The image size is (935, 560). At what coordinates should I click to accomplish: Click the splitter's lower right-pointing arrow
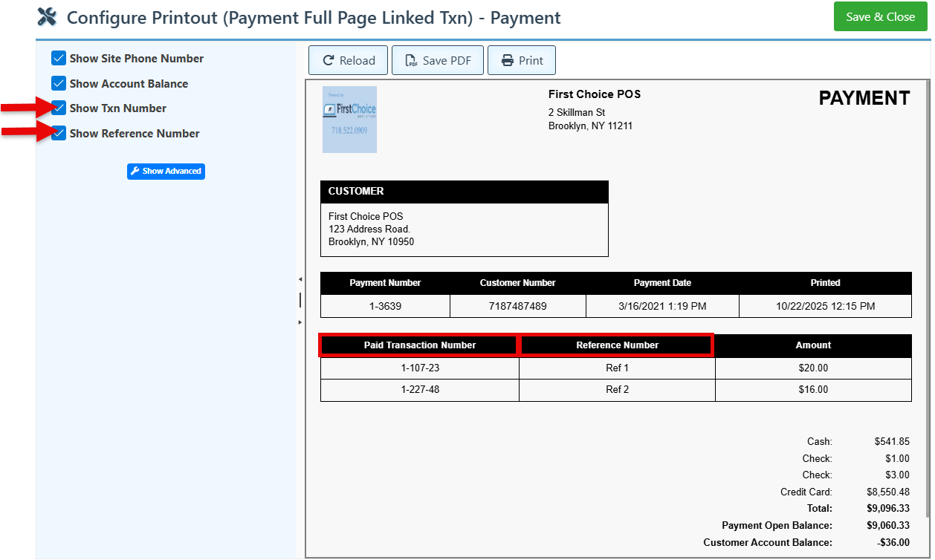click(x=300, y=322)
